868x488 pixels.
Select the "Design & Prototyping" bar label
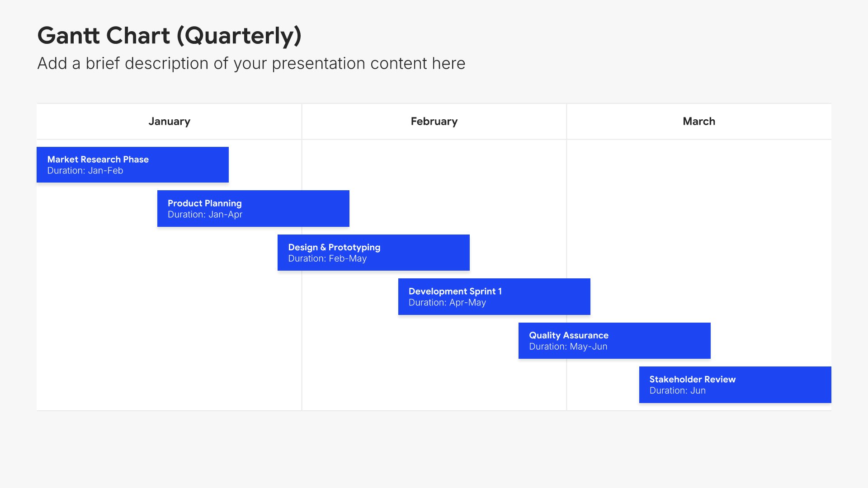pyautogui.click(x=334, y=248)
